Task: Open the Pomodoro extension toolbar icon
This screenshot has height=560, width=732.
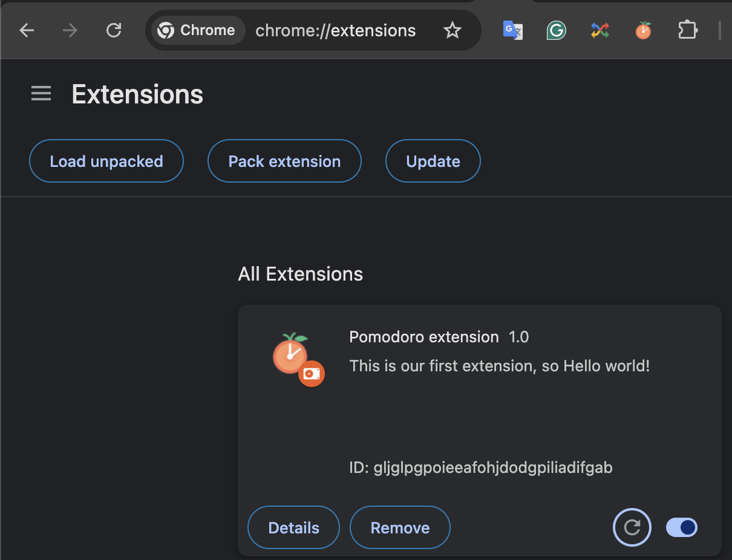Action: coord(643,30)
